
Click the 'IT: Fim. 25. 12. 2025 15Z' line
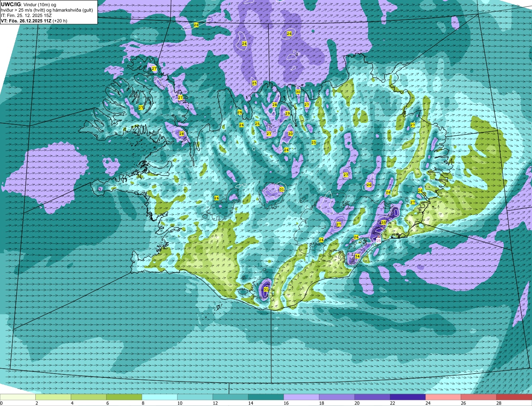[26, 15]
